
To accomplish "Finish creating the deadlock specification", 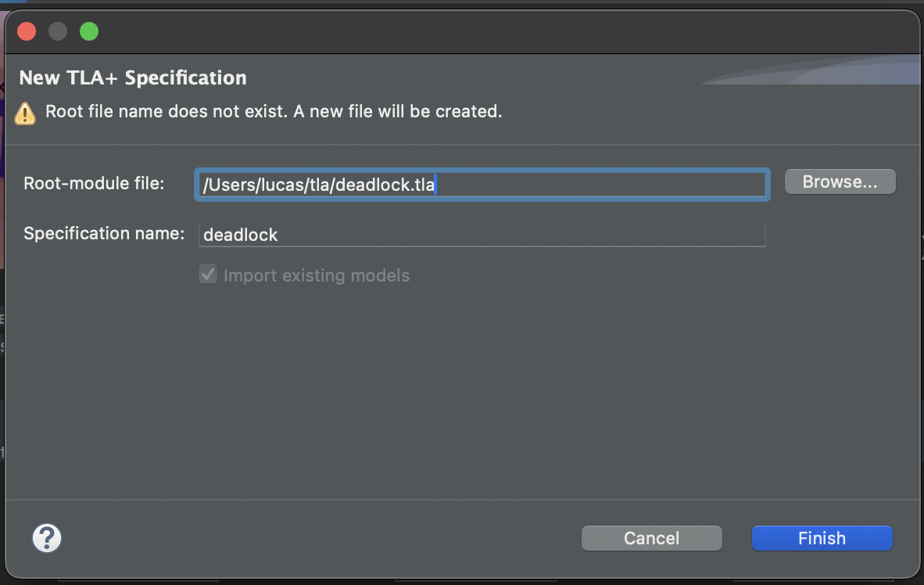I will 822,538.
